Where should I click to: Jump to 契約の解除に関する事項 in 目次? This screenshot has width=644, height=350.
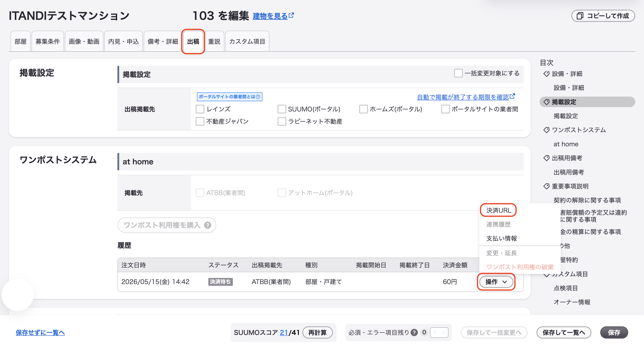(587, 200)
